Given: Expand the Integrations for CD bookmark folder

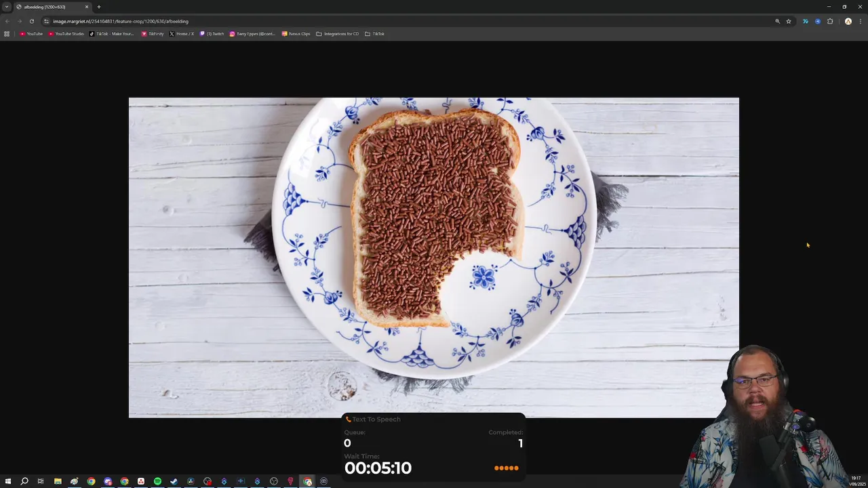Looking at the screenshot, I should pyautogui.click(x=338, y=34).
